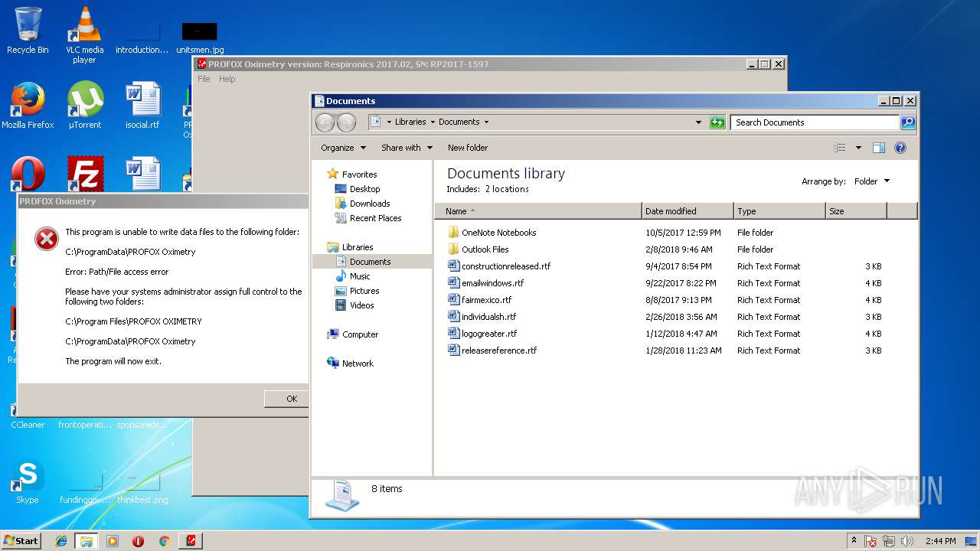Open the Start menu
The height and width of the screenshot is (551, 980).
[x=21, y=541]
